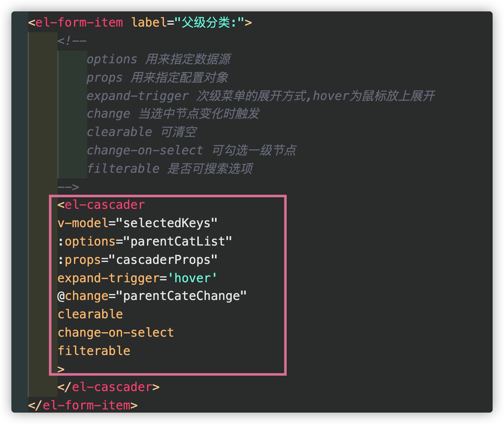Click the props 用来指定配置对象 comment
The height and width of the screenshot is (424, 504).
pyautogui.click(x=157, y=78)
